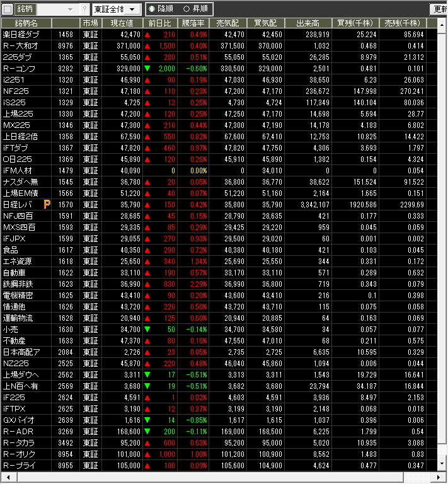Select the 昇順 radio button

point(186,9)
